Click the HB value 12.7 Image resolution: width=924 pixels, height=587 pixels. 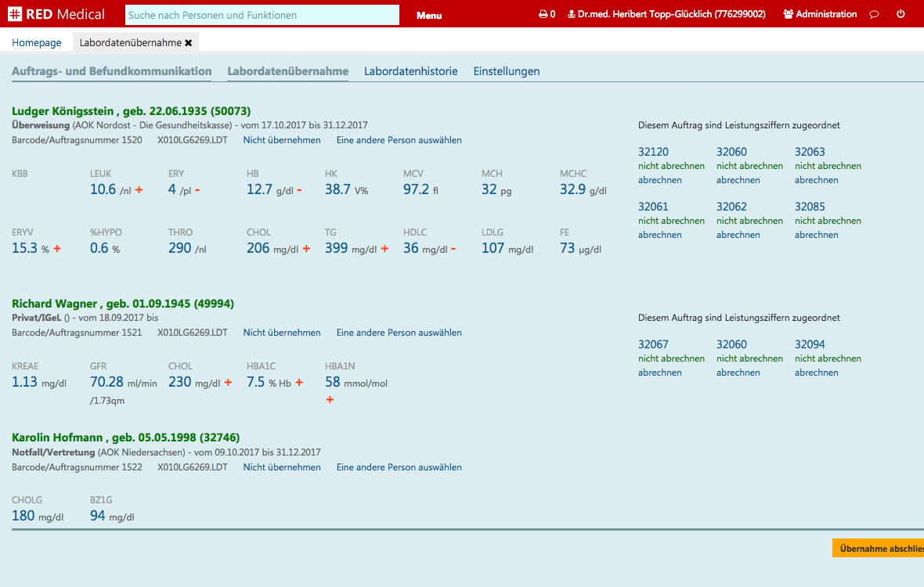click(x=259, y=189)
